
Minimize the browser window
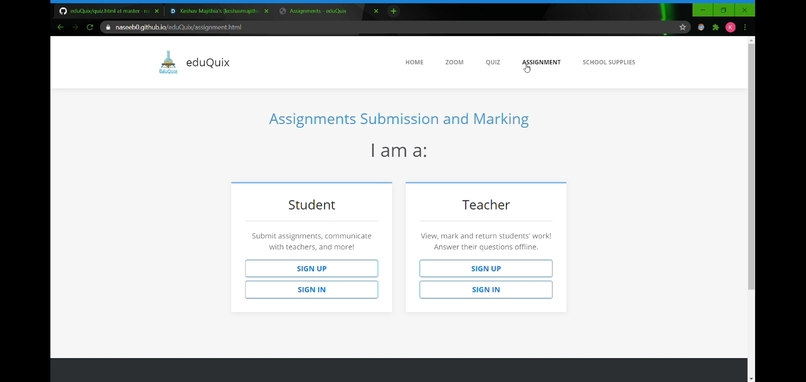pyautogui.click(x=703, y=10)
